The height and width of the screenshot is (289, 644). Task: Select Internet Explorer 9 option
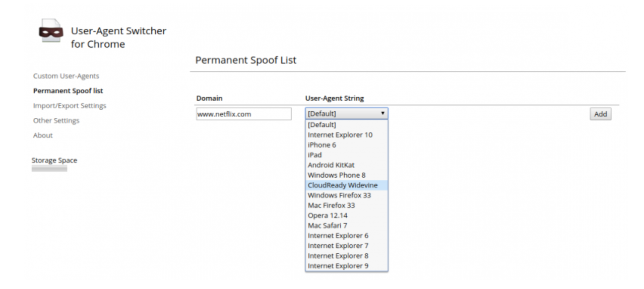347,266
